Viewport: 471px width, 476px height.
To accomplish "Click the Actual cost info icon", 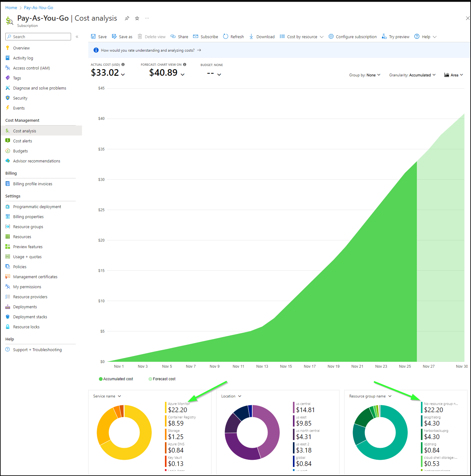I will click(123, 64).
